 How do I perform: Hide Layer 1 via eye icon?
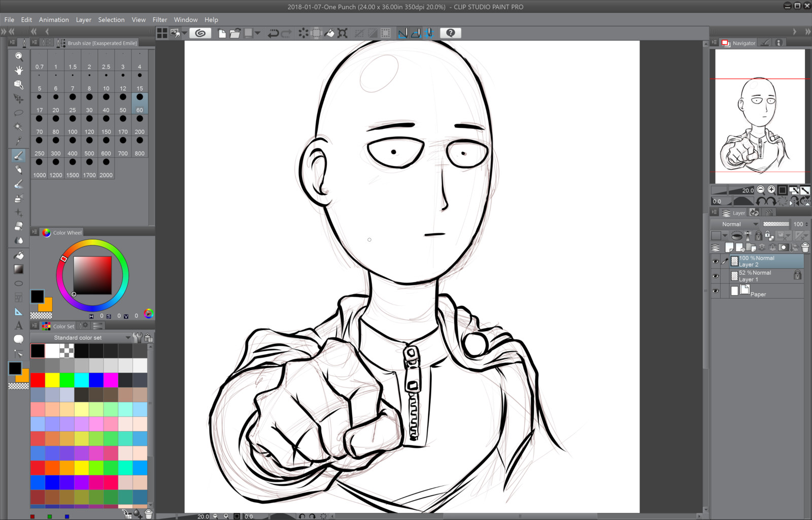point(716,276)
